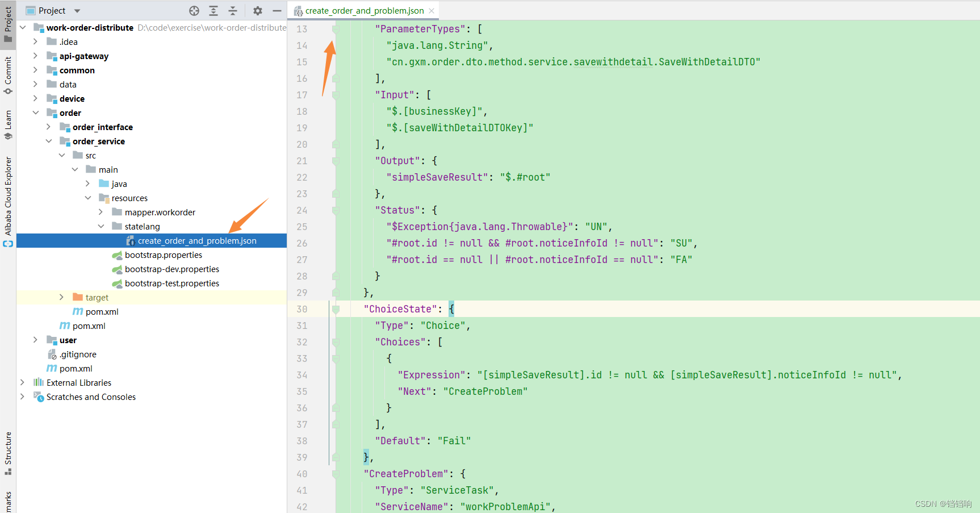The width and height of the screenshot is (980, 513).
Task: Open the .gitignore file
Action: point(78,354)
